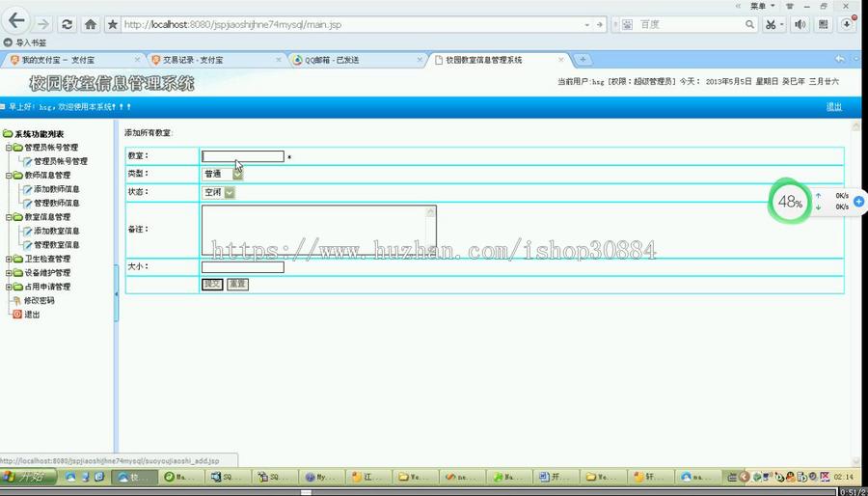Open the downloads icon with red badge

tap(847, 24)
